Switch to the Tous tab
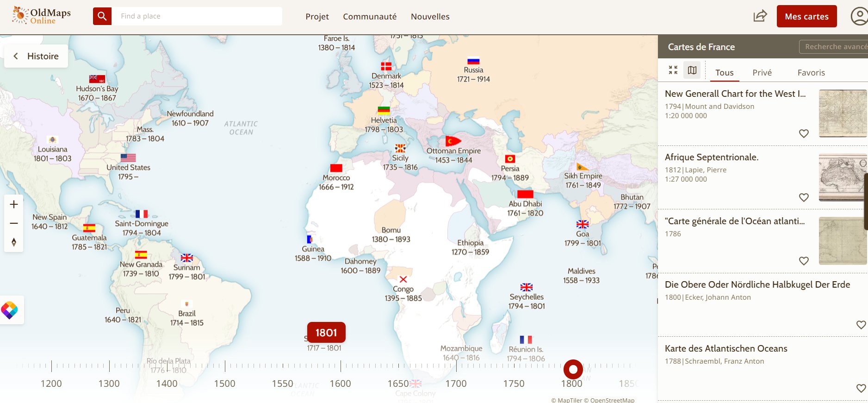Screen dimensions: 868x403 point(724,73)
